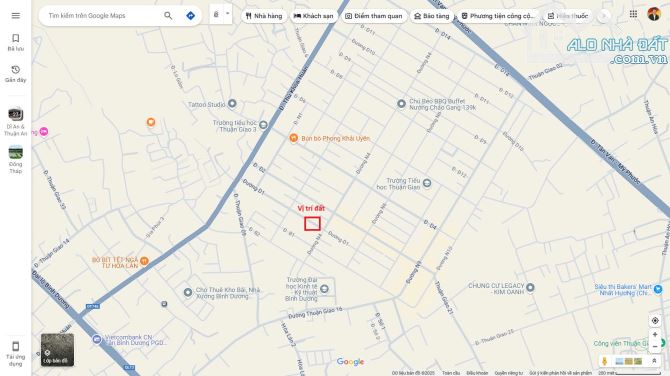Click Thuận Giao 21 road label
The width and height of the screenshot is (670, 376).
point(444,298)
